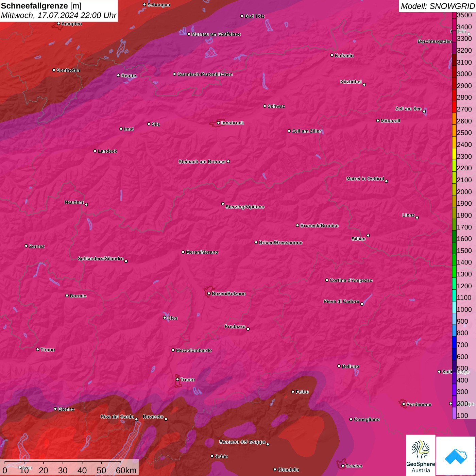
Task: Click the blue cloud app logo
Action: [456, 456]
